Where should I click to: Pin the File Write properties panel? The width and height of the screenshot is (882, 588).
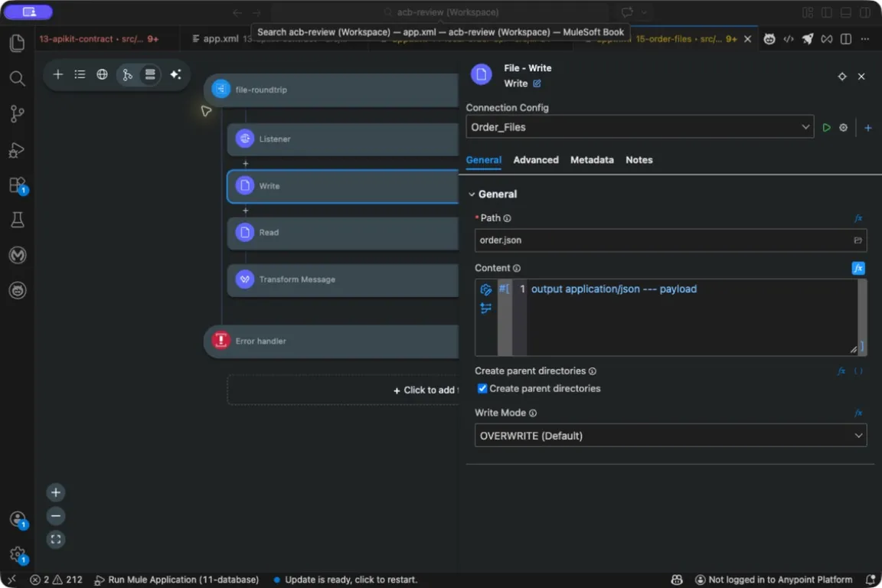[842, 77]
